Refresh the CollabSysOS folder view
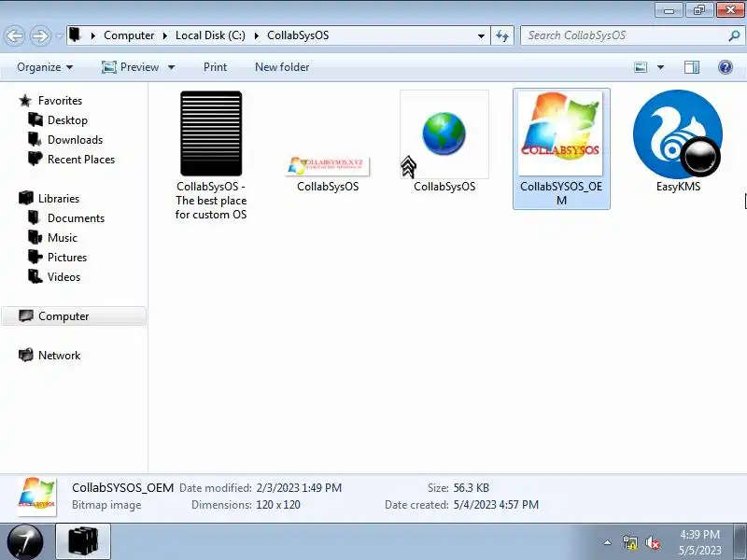The width and height of the screenshot is (747, 560). tap(502, 35)
